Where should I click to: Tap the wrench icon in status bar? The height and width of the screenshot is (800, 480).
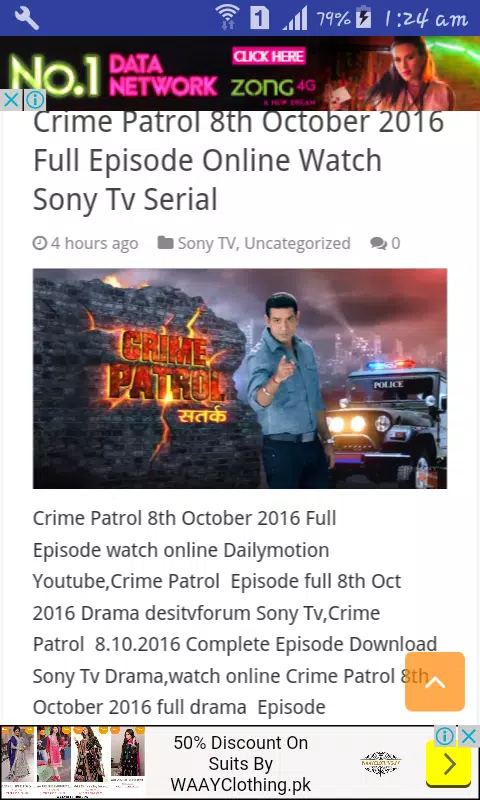[x=27, y=18]
